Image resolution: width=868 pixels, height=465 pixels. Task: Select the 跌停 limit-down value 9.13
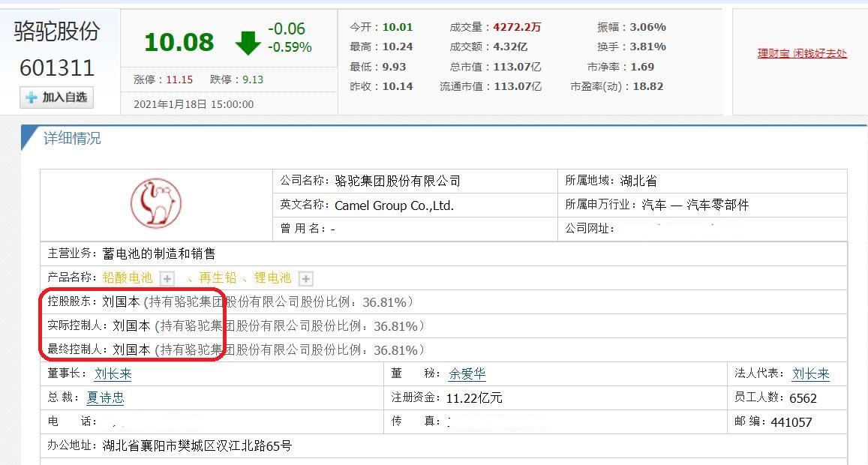[x=253, y=79]
